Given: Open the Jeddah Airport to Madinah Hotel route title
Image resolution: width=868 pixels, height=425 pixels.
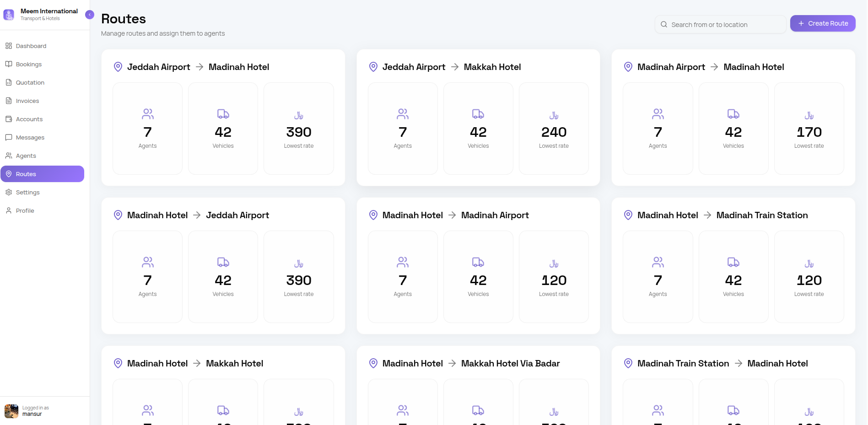Looking at the screenshot, I should point(198,67).
